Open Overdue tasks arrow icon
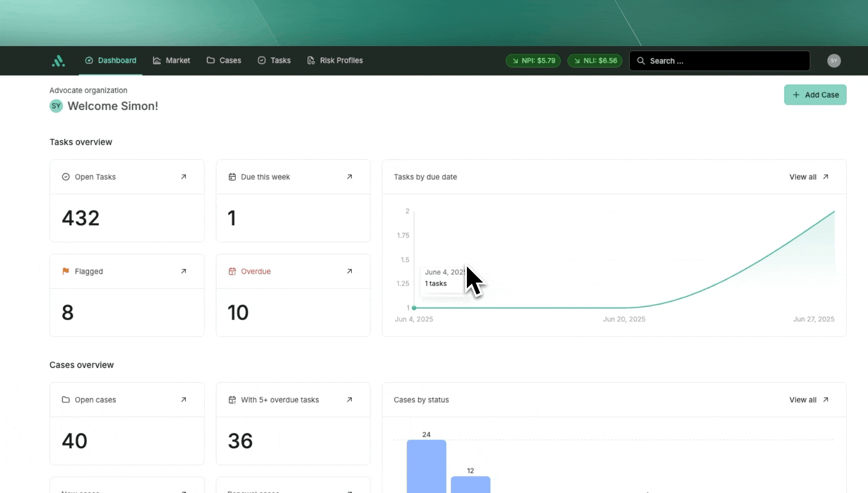 click(x=349, y=271)
